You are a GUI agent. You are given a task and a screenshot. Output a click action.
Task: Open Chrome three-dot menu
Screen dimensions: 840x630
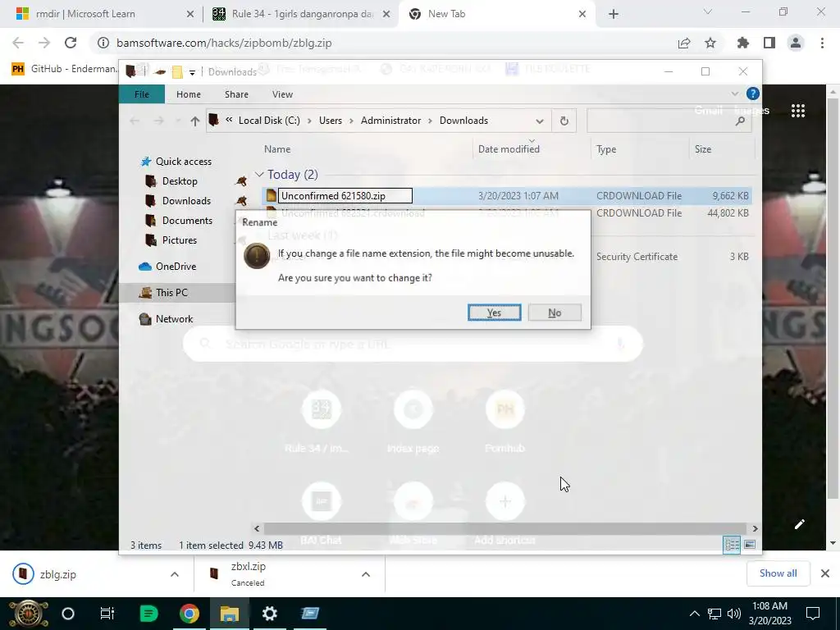click(x=822, y=43)
